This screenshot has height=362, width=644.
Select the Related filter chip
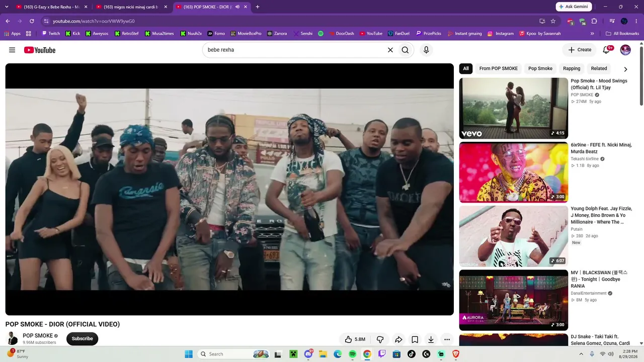coord(599,68)
